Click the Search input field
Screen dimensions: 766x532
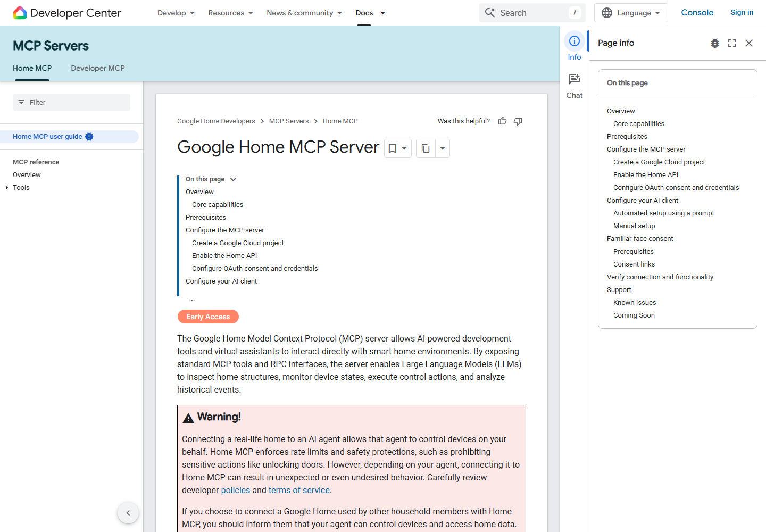pyautogui.click(x=532, y=13)
